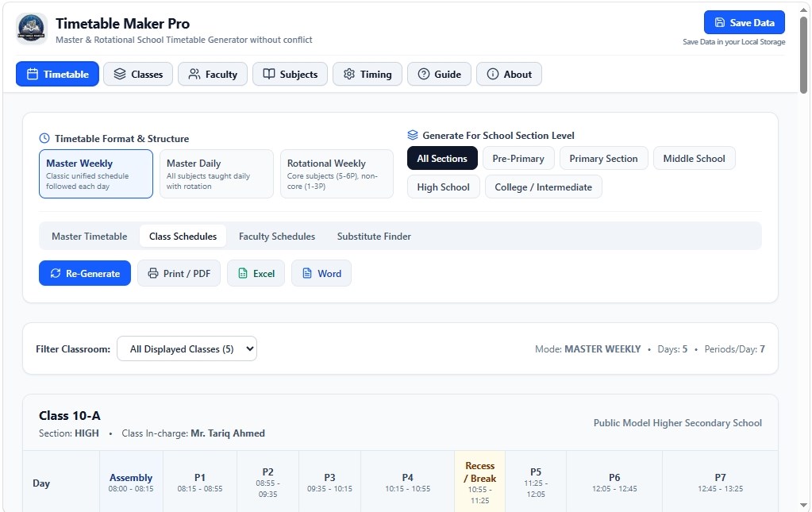This screenshot has height=512, width=812.
Task: Click the clock icon beside Timetable Format
Action: (x=44, y=138)
